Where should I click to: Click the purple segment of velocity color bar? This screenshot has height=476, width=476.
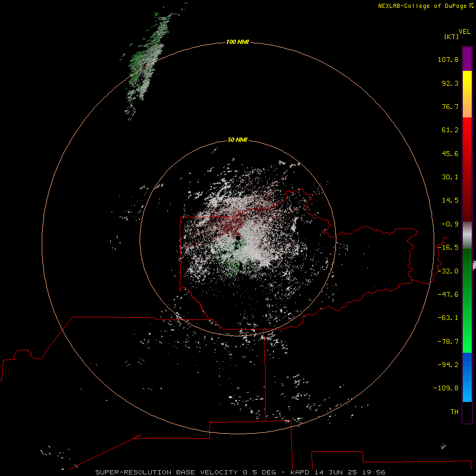(x=467, y=59)
